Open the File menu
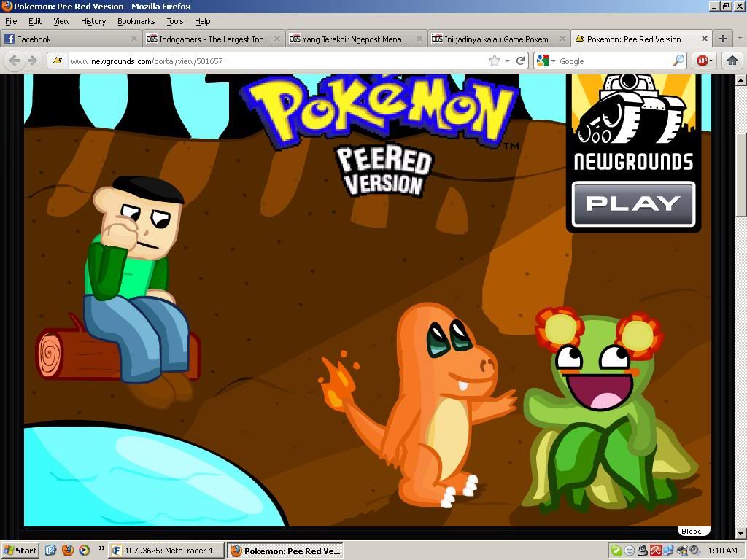The height and width of the screenshot is (560, 747). pos(11,21)
